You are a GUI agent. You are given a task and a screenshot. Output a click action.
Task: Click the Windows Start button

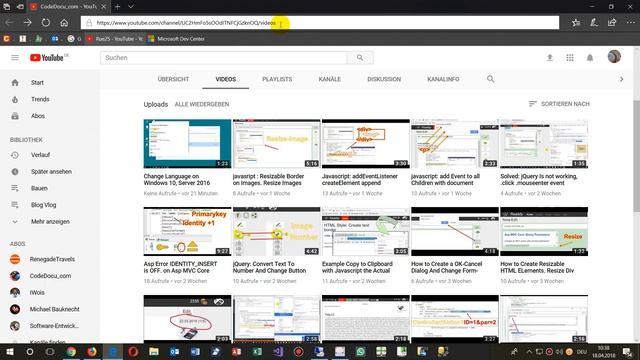[9, 351]
